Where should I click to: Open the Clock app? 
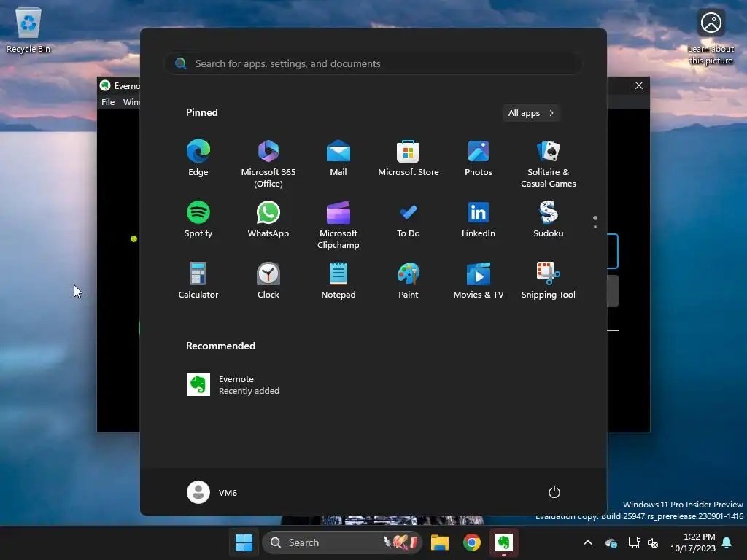pos(268,281)
